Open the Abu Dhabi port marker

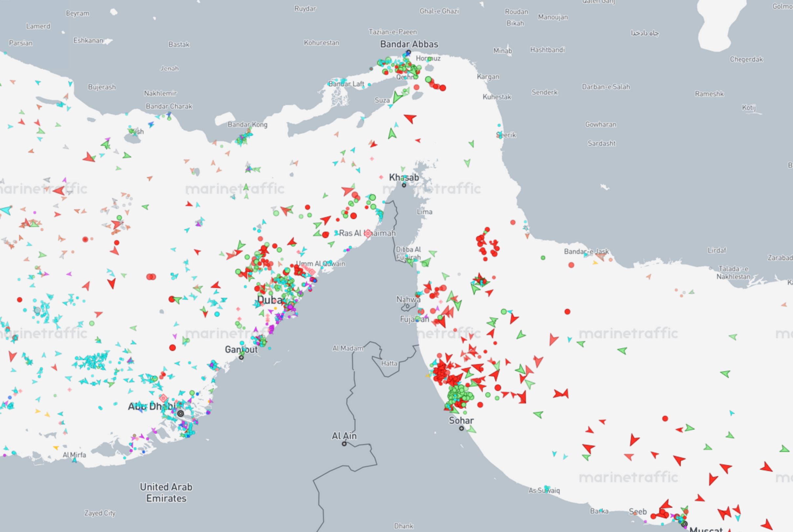coord(181,414)
